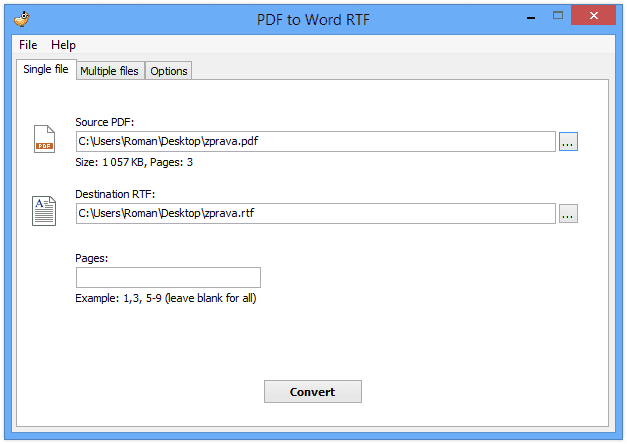This screenshot has width=627, height=444.
Task: Focus the Destination RTF path field
Action: pyautogui.click(x=315, y=214)
